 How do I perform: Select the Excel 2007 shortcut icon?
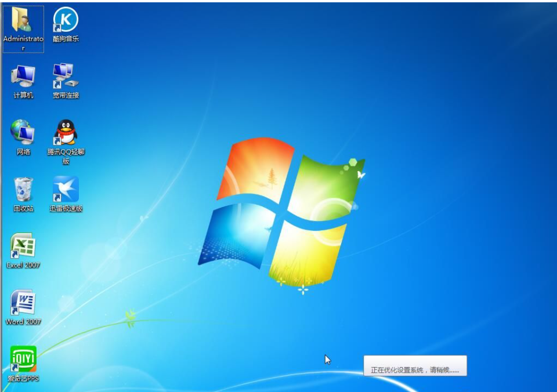[23, 246]
